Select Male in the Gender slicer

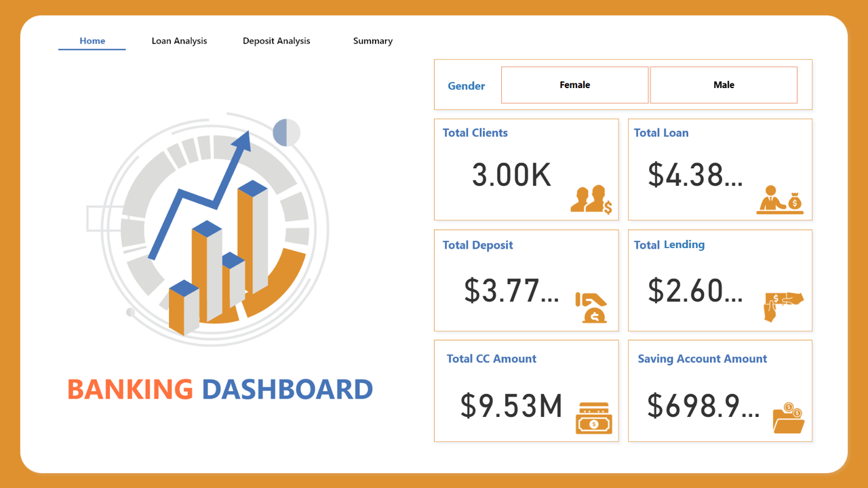pos(723,85)
